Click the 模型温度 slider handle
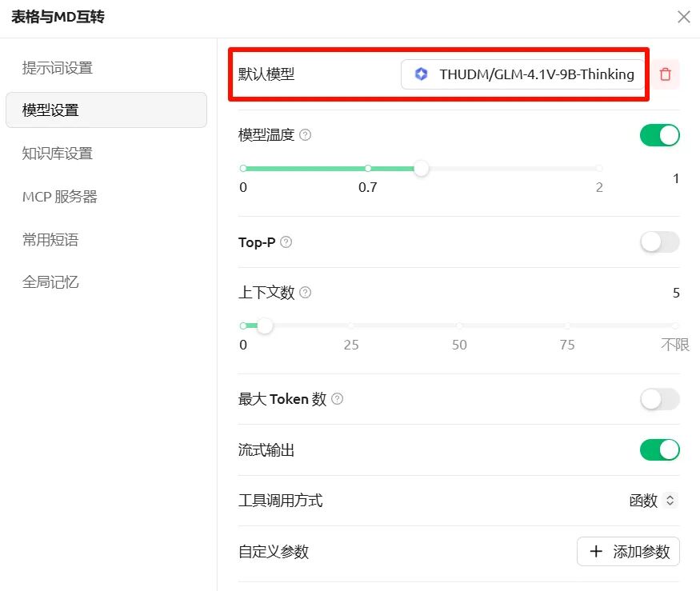Screen dimensions: 700x591 422,169
